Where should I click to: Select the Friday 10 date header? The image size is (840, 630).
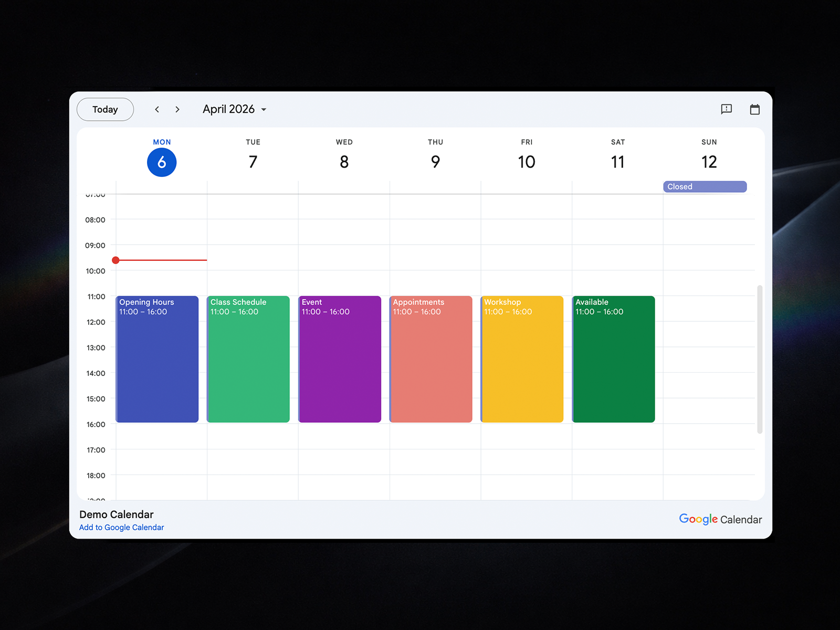pyautogui.click(x=527, y=162)
